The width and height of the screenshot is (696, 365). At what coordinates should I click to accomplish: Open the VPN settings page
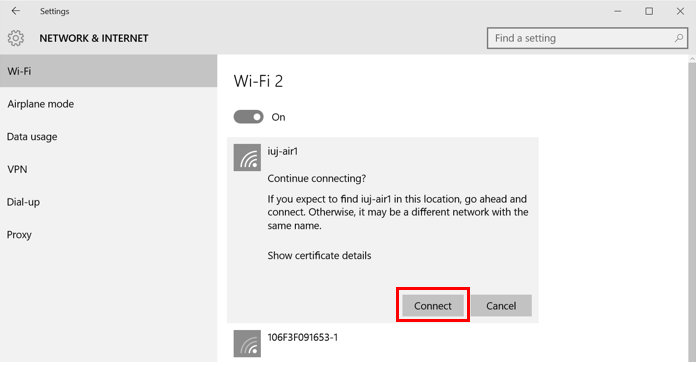pyautogui.click(x=108, y=169)
